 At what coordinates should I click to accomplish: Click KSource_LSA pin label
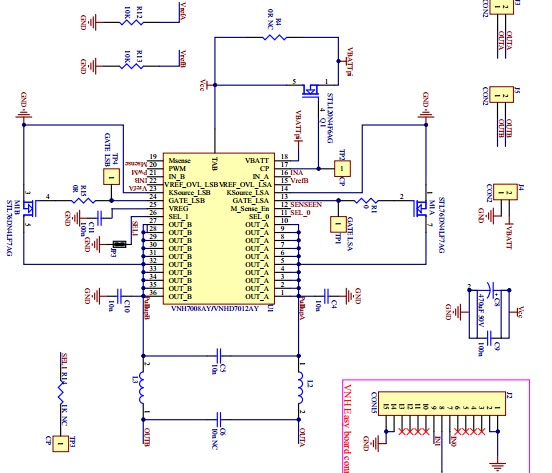coord(248,193)
